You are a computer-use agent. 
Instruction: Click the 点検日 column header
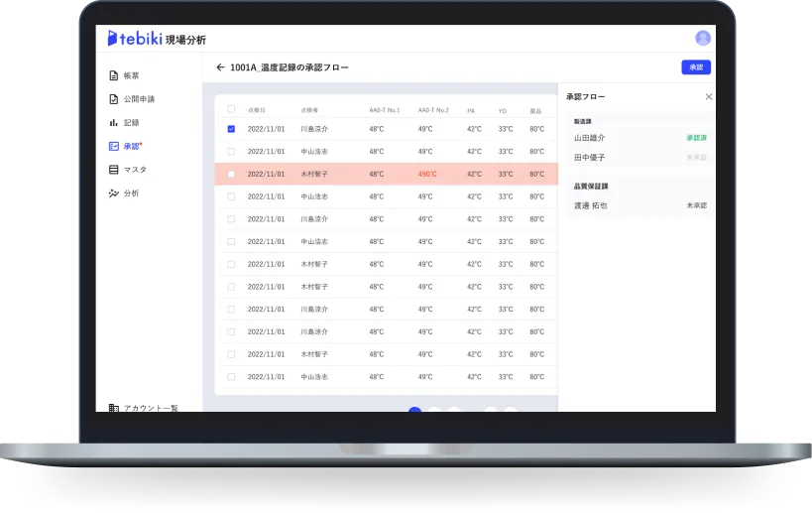[x=257, y=109]
